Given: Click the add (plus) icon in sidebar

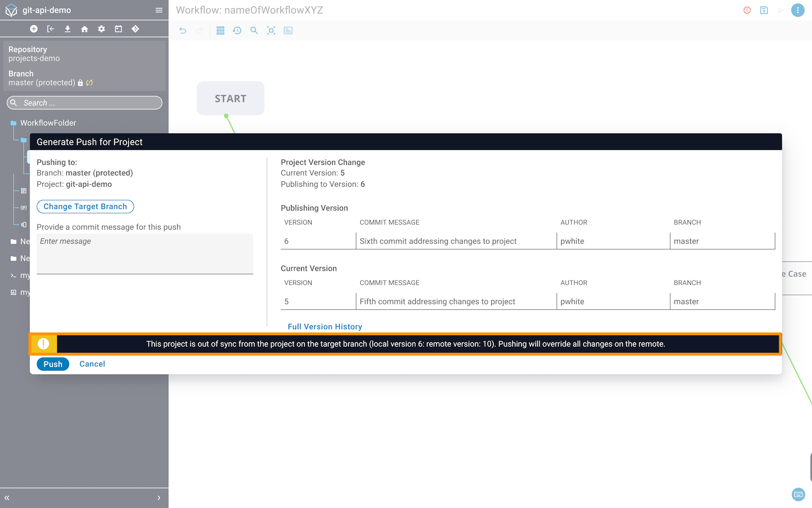Looking at the screenshot, I should tap(34, 29).
